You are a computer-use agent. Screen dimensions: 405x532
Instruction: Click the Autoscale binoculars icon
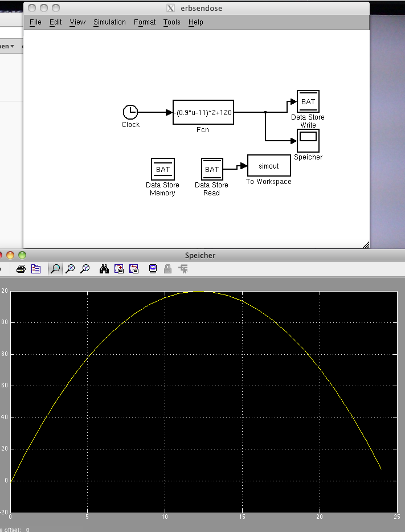pos(104,269)
